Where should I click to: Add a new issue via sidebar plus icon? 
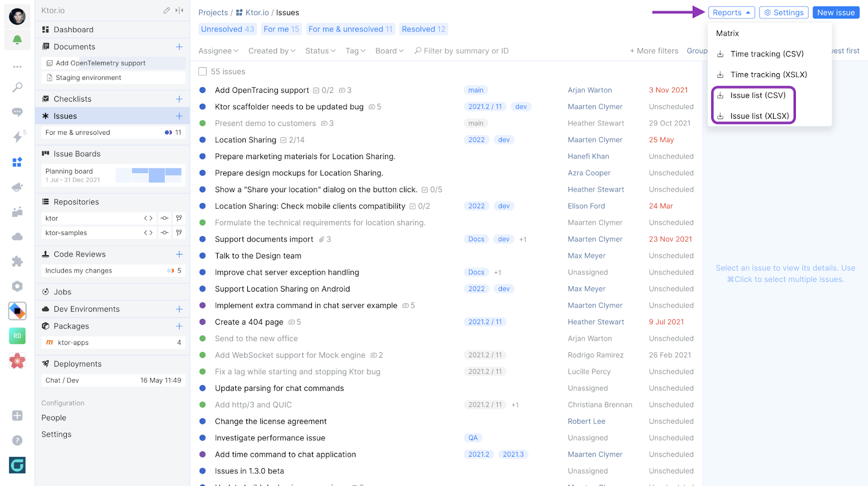(179, 116)
